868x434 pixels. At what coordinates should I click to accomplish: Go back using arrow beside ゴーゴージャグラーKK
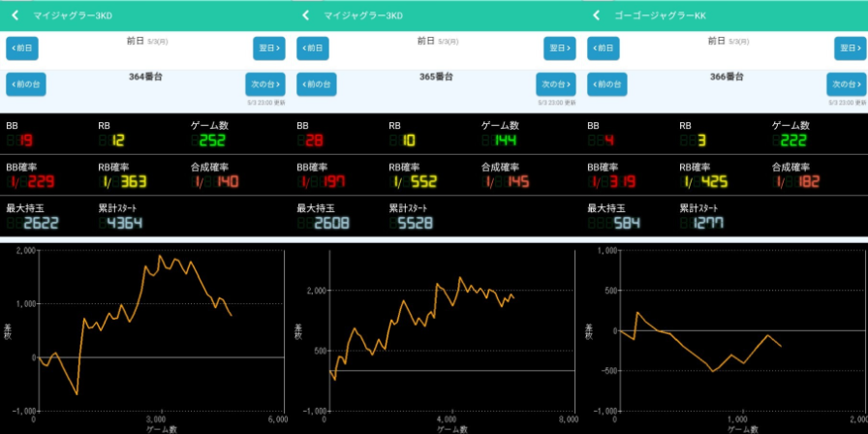[596, 15]
